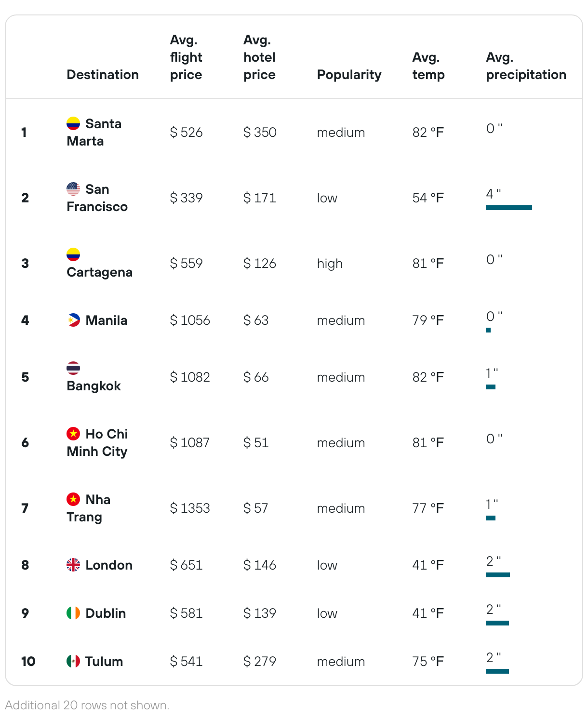The image size is (588, 718).
Task: Click the Avg. temp column header
Action: [428, 66]
